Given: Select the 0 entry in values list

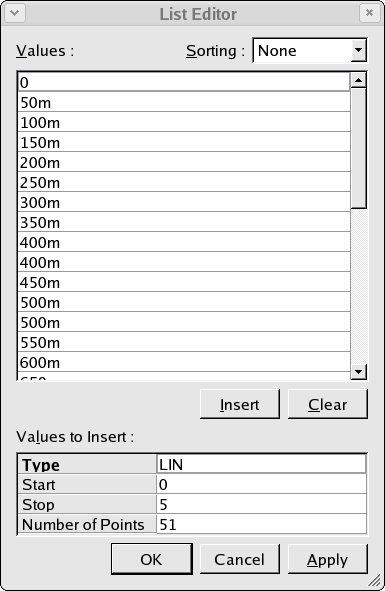Looking at the screenshot, I should click(x=184, y=82).
